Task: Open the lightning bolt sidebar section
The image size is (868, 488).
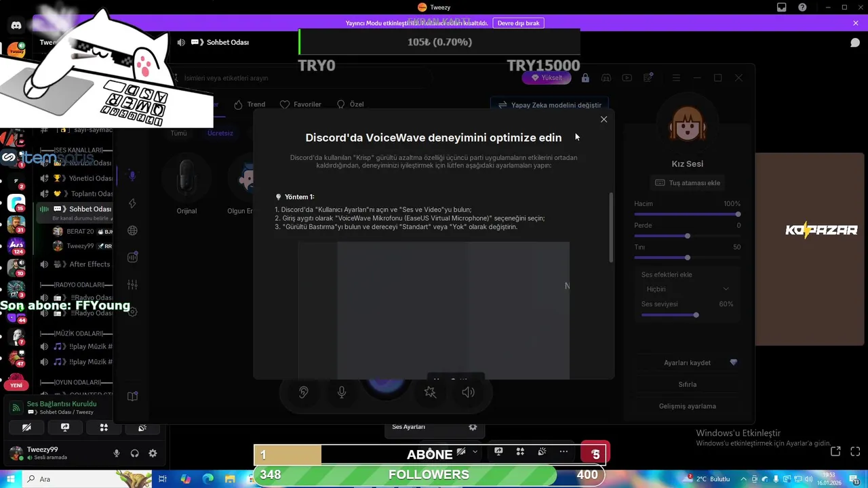Action: [132, 203]
